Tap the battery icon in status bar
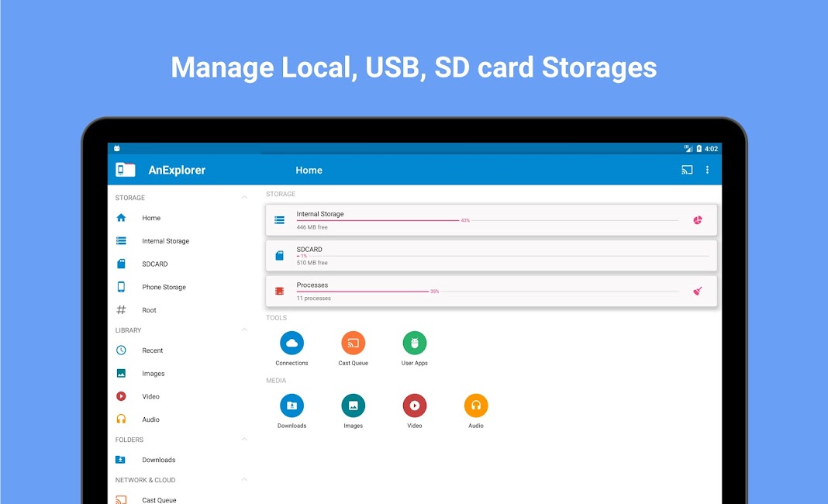This screenshot has width=828, height=504. coord(699,148)
